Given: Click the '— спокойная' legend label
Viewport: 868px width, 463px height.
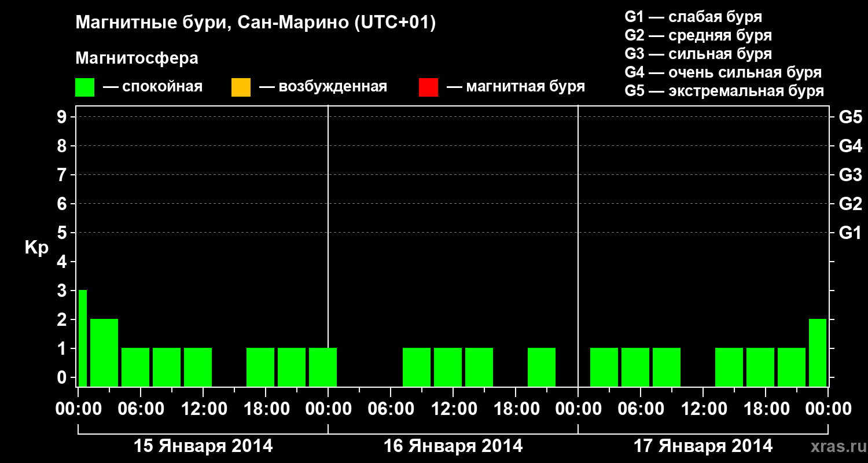Looking at the screenshot, I should point(153,87).
